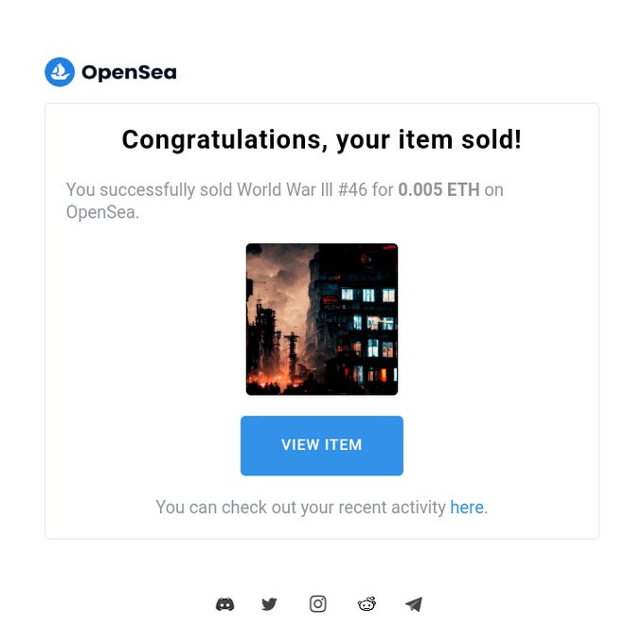
Task: Open the Telegram paper plane icon
Action: (x=414, y=604)
